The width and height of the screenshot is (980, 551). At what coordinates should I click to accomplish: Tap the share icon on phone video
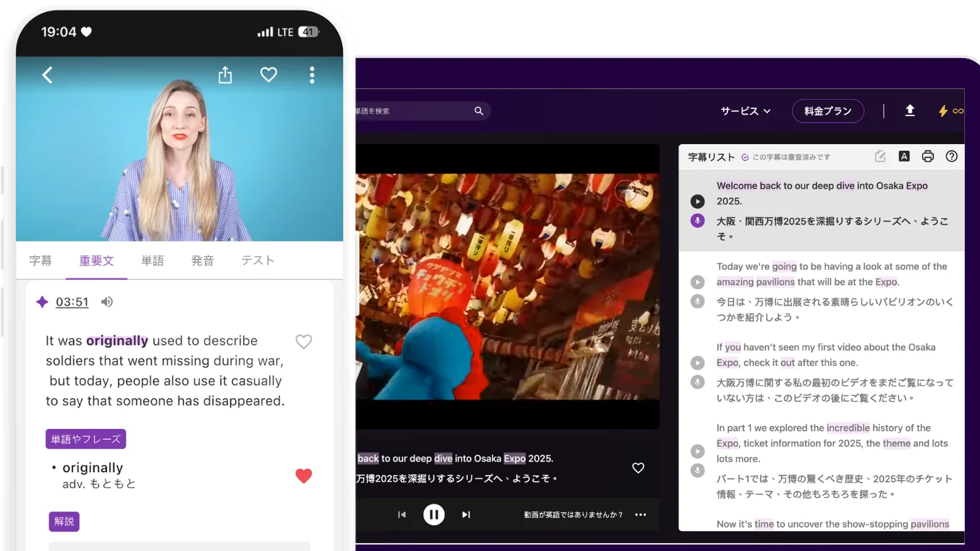coord(225,75)
